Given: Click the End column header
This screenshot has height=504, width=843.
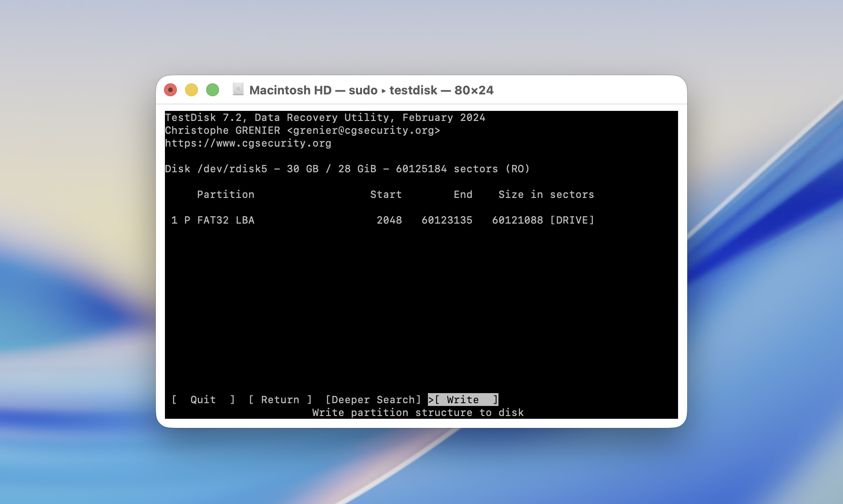Looking at the screenshot, I should pos(463,195).
